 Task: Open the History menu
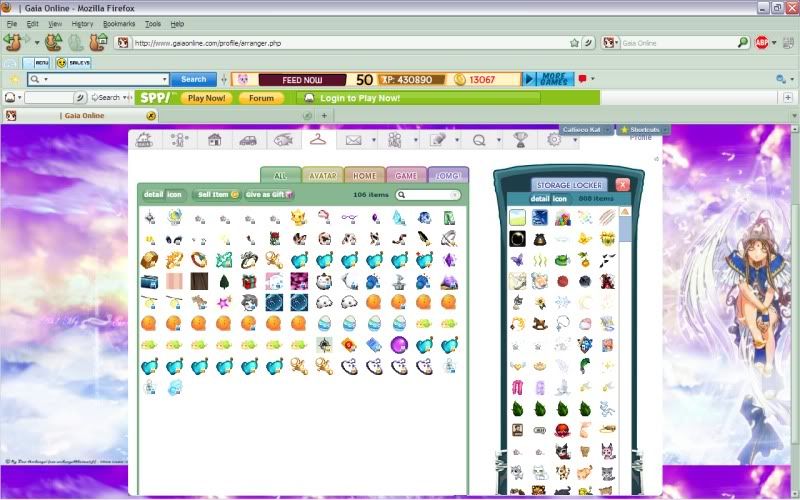[x=82, y=24]
